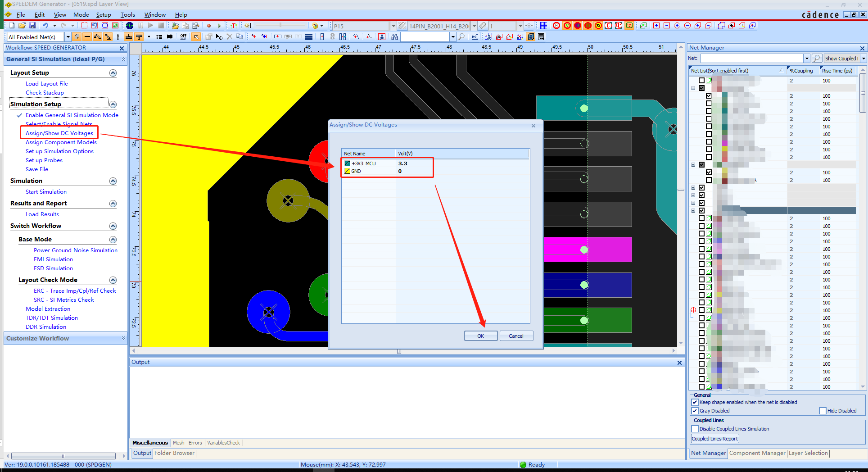The width and height of the screenshot is (868, 472).
Task: Uncheck Gray Disabled checkbox
Action: (695, 411)
